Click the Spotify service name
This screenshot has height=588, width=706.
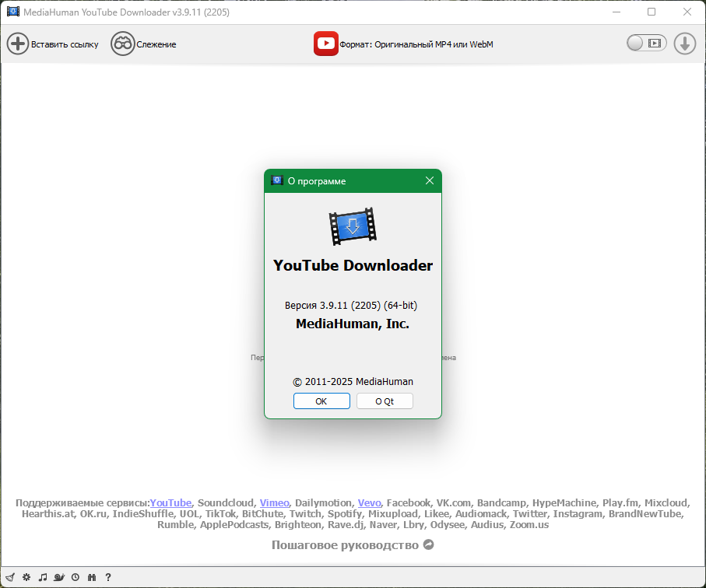pyautogui.click(x=345, y=514)
